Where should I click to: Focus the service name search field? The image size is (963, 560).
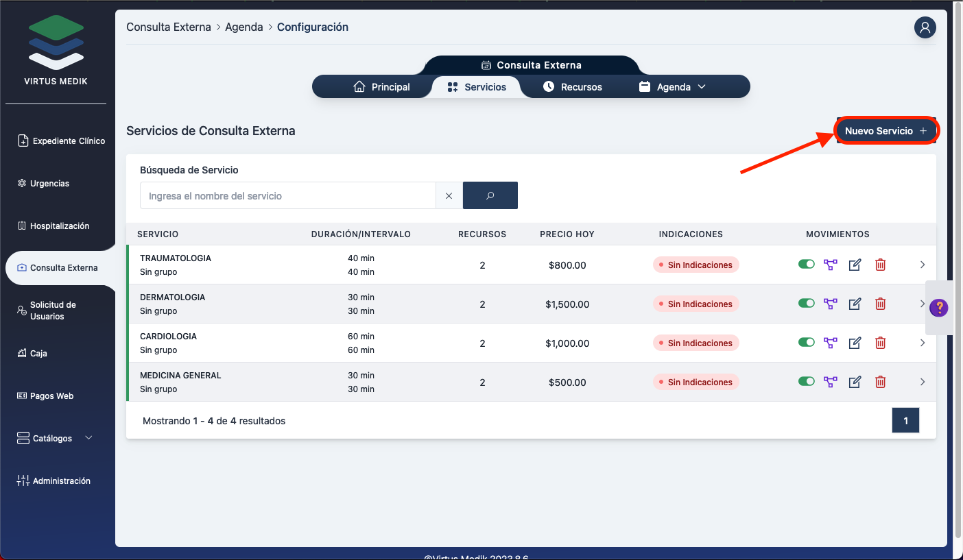pos(288,195)
